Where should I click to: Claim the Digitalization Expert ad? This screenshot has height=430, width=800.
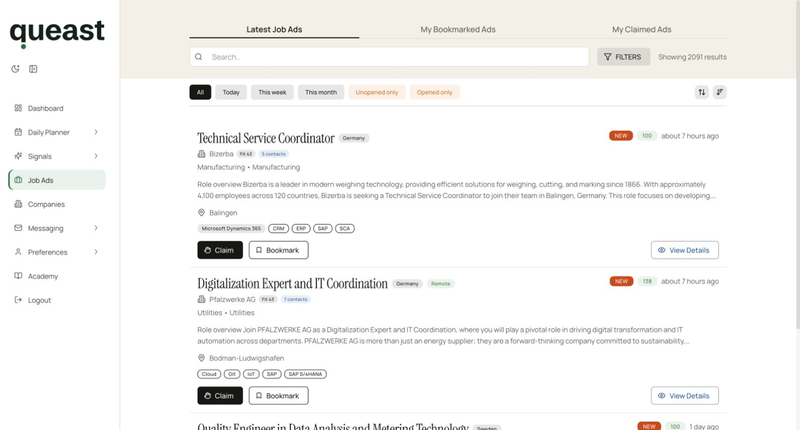[x=220, y=396]
